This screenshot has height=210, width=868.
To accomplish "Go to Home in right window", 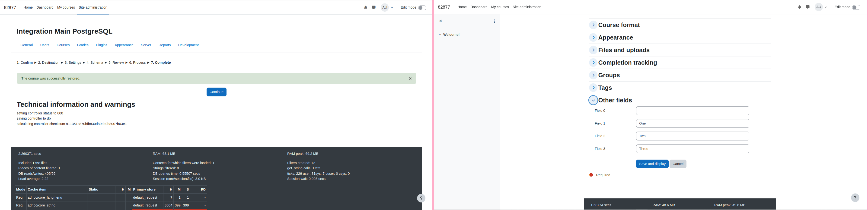I will (462, 7).
